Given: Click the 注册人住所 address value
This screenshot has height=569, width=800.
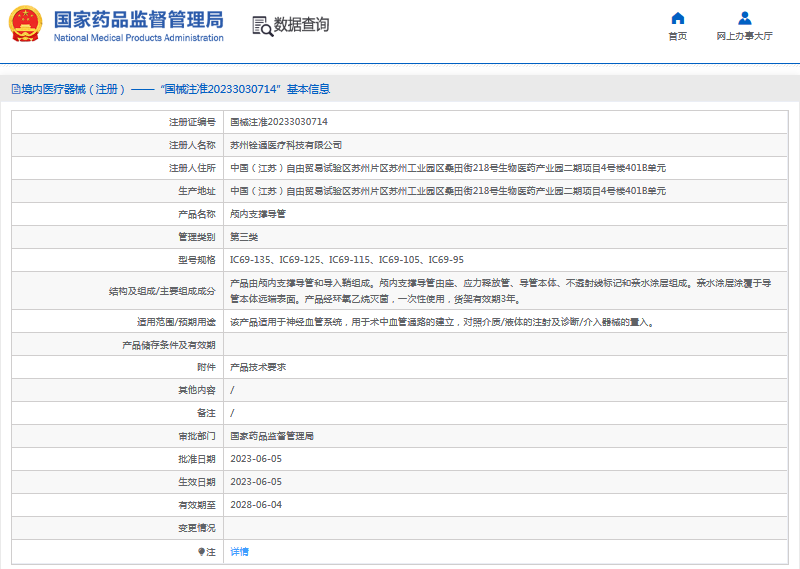Looking at the screenshot, I should (448, 168).
